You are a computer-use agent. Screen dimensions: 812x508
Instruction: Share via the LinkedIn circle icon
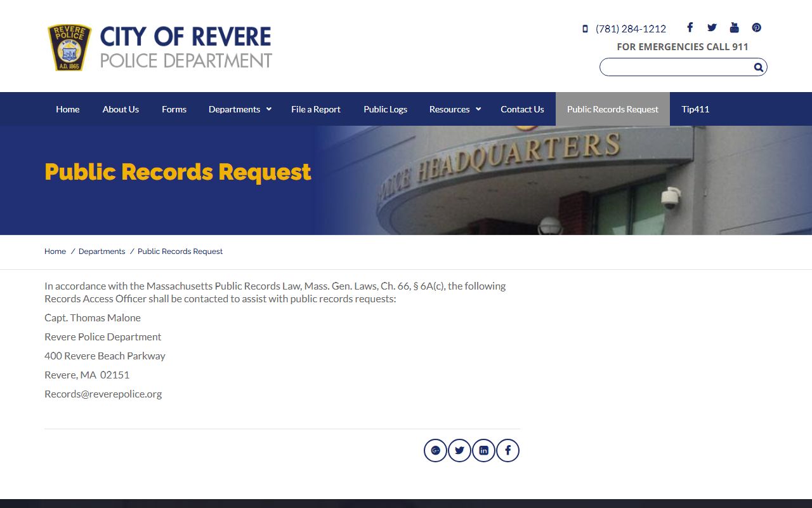(483, 450)
